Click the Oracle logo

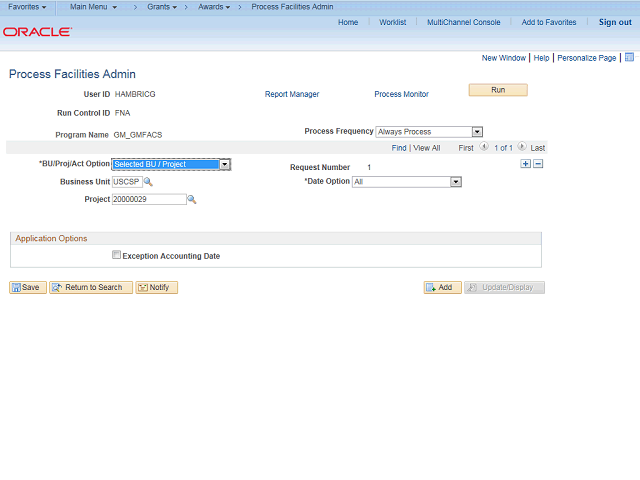pyautogui.click(x=38, y=32)
